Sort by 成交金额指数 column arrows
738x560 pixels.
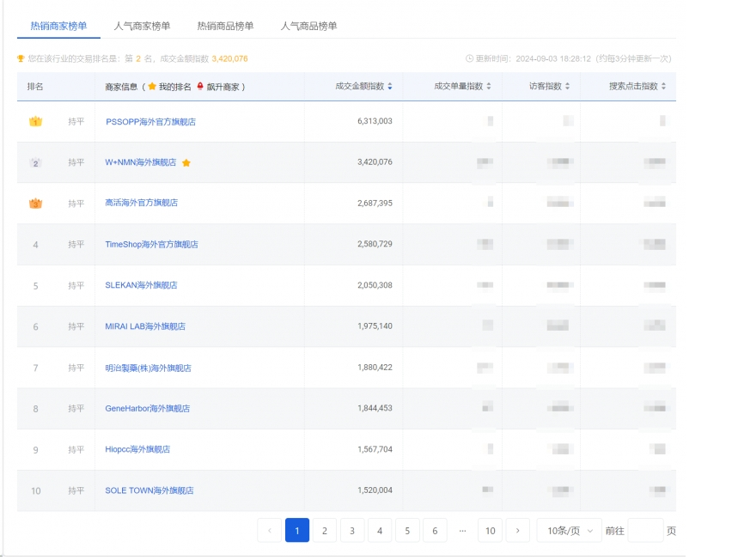(x=390, y=86)
